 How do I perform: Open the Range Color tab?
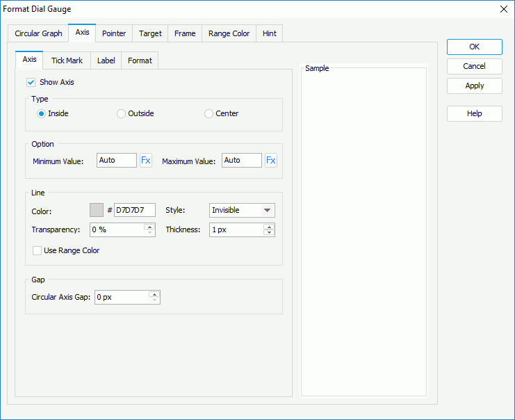pos(229,33)
